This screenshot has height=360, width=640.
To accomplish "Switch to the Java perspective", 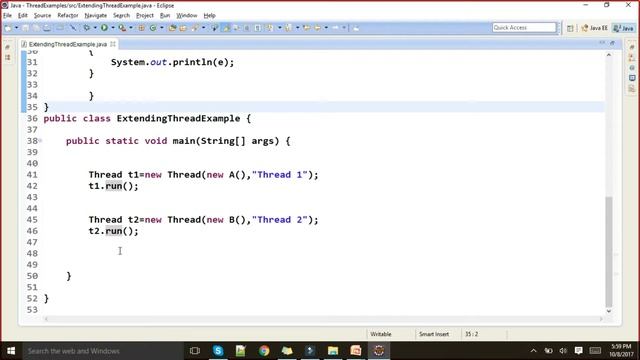I will point(624,28).
